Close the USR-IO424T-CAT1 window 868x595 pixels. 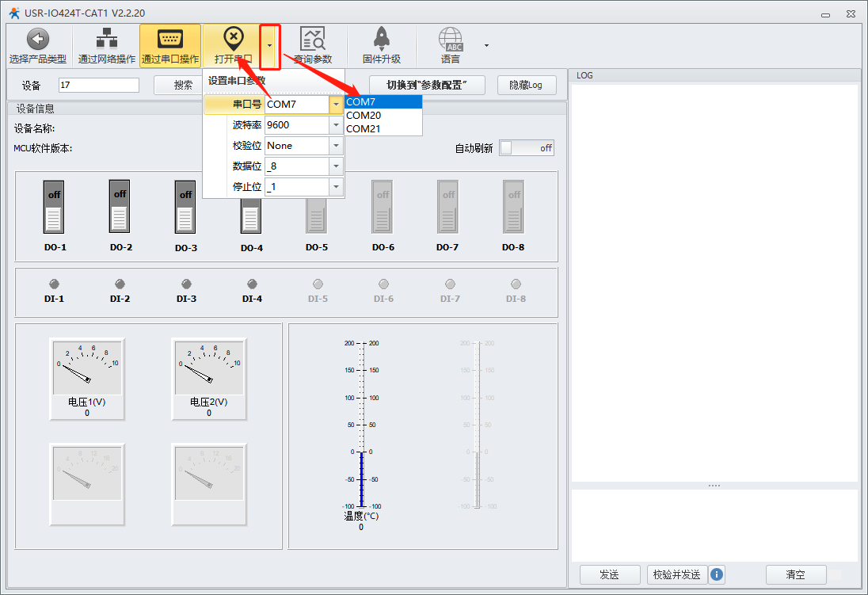pos(851,13)
